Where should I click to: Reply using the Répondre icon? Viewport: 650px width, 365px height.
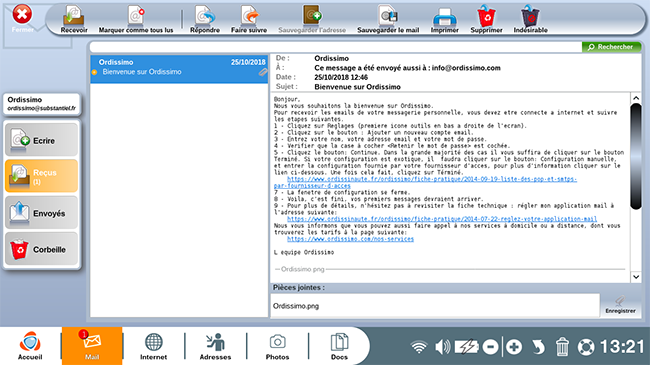[x=205, y=19]
